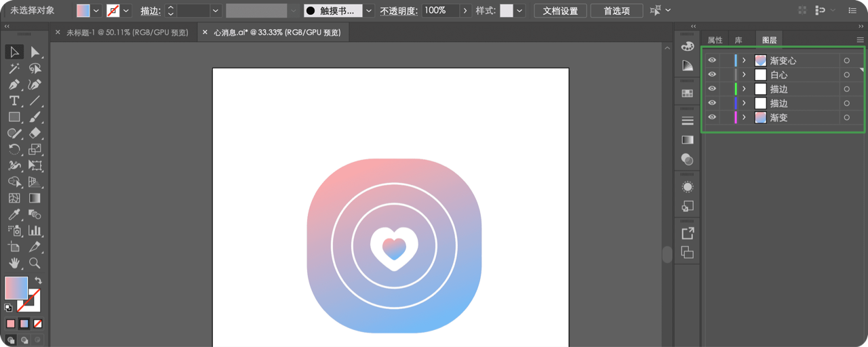Open opacity slider arrow beside 100%
The image size is (868, 347).
point(465,11)
